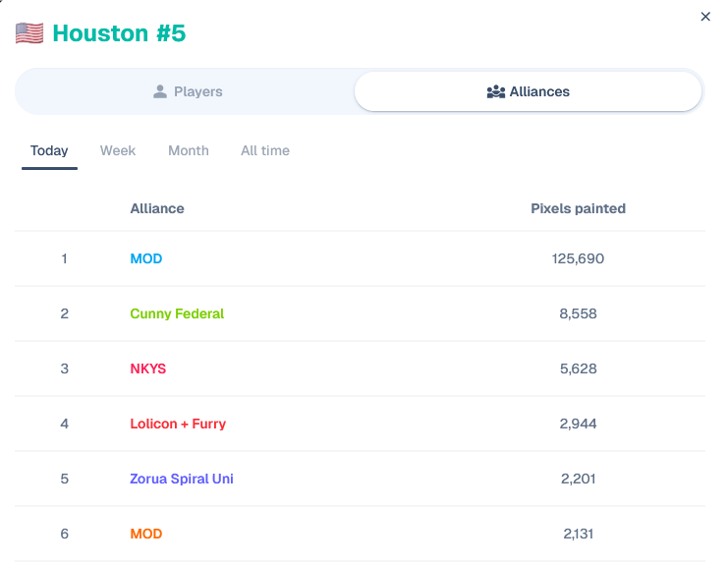Select the NKYS alliance

pyautogui.click(x=147, y=368)
